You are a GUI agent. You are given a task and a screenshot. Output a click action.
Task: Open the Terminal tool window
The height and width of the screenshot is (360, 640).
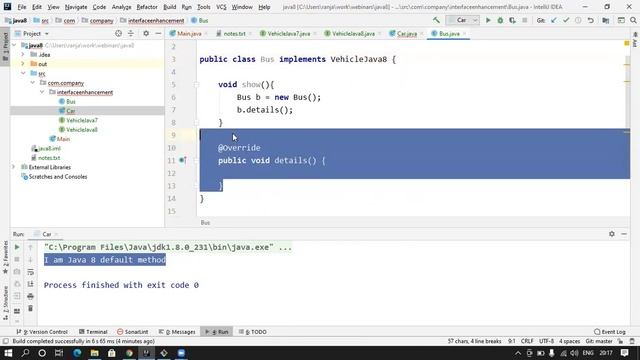pos(93,332)
